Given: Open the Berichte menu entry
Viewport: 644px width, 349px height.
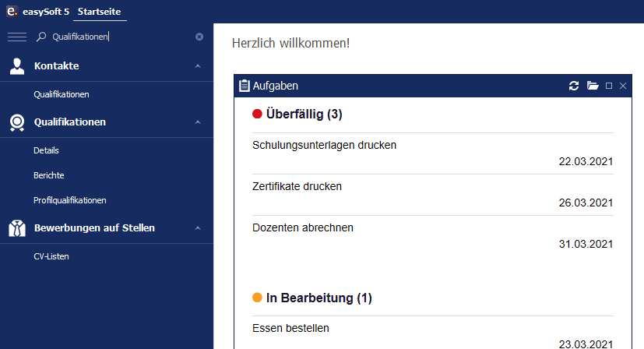Looking at the screenshot, I should click(49, 175).
